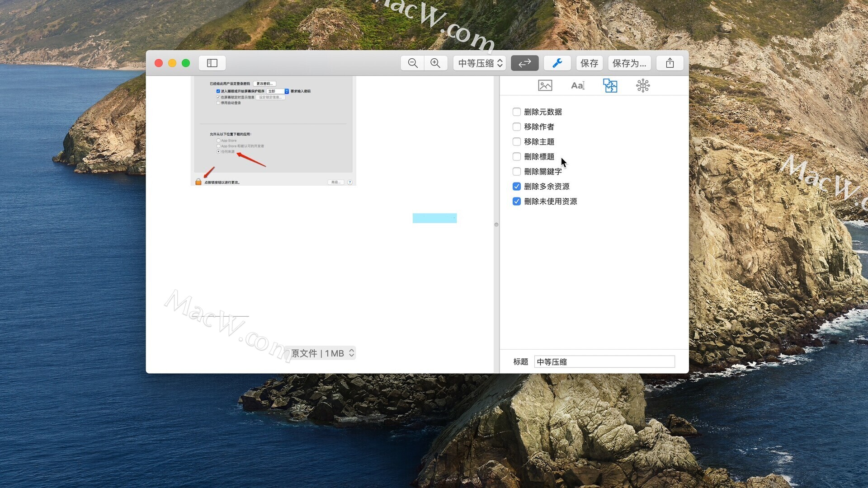Enable 刪除關鍵字 checkbox
The height and width of the screenshot is (488, 868).
517,171
